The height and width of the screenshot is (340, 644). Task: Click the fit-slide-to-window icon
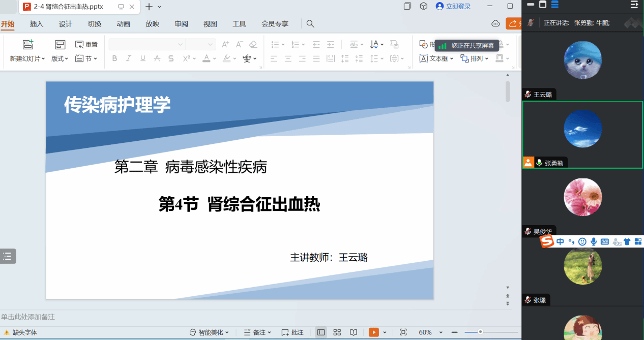[403, 332]
